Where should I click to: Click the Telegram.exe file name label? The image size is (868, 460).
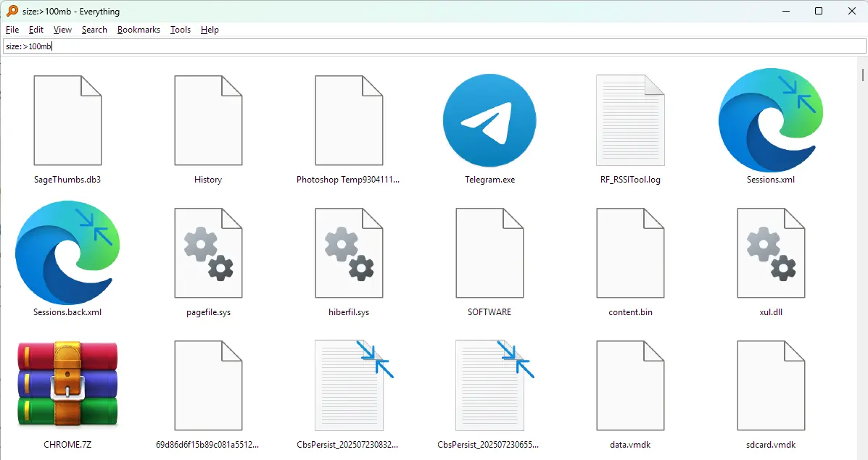click(489, 180)
